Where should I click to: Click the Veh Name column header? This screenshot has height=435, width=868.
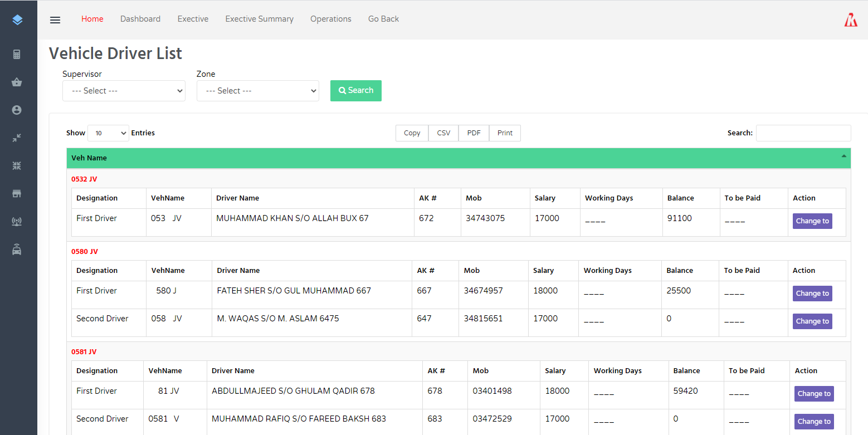[458, 158]
